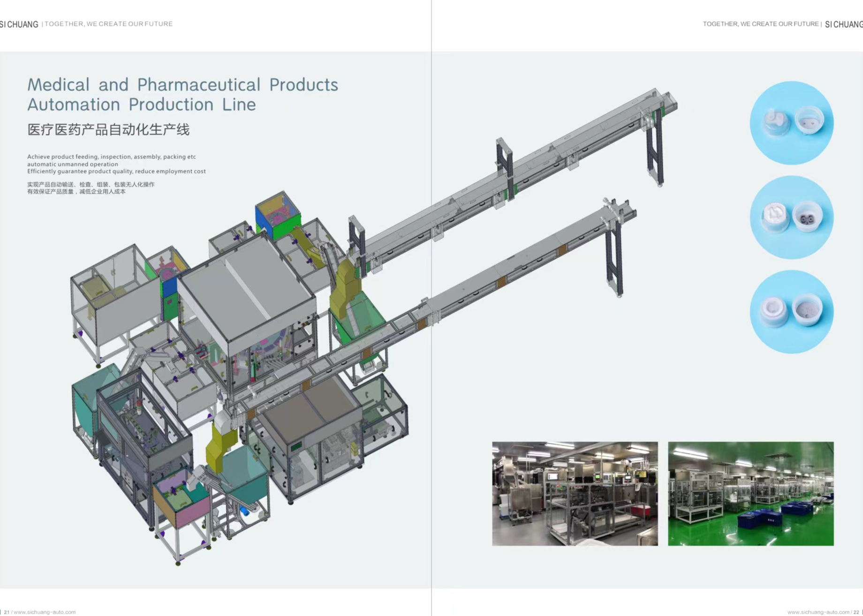Screen dimensions: 863x616
Task: Select the top circular product photo
Action: coord(791,123)
